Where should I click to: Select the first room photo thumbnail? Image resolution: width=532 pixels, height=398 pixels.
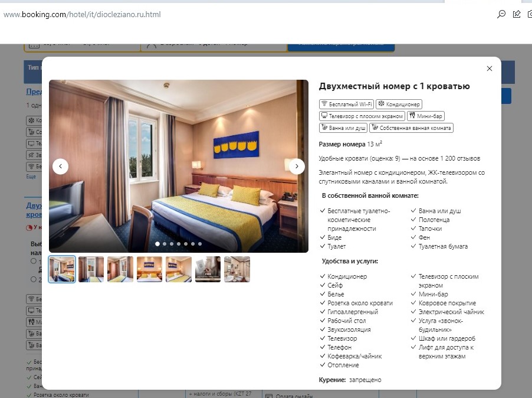[62, 269]
